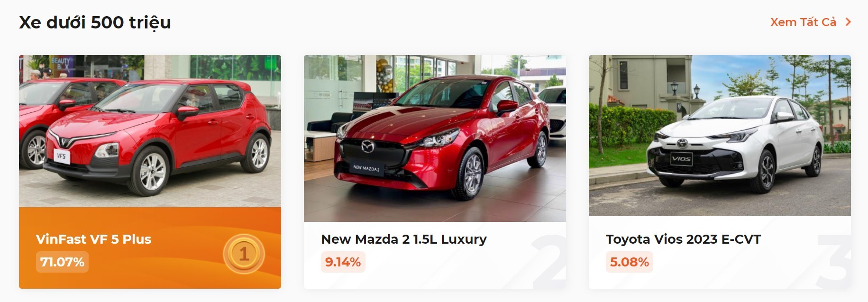The image size is (868, 302).
Task: Click the Xe dưới 500 triệu heading
Action: click(x=95, y=22)
